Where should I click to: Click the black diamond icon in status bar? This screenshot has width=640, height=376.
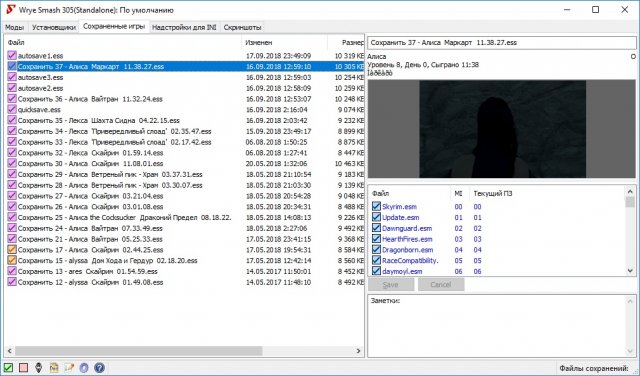pos(38,367)
